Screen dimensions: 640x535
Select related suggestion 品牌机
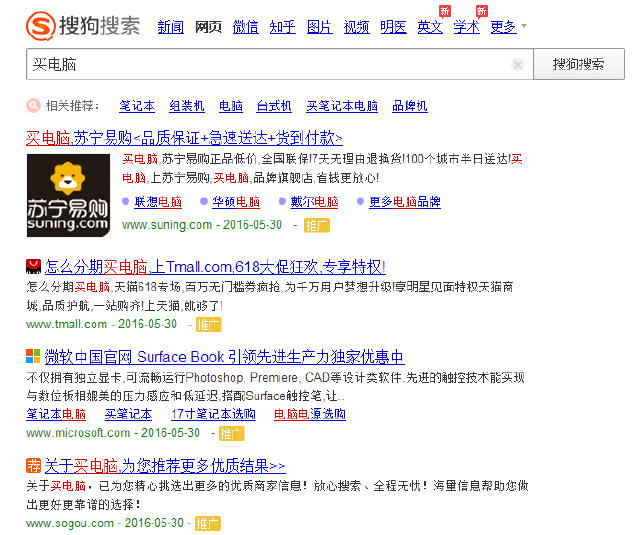click(x=410, y=106)
